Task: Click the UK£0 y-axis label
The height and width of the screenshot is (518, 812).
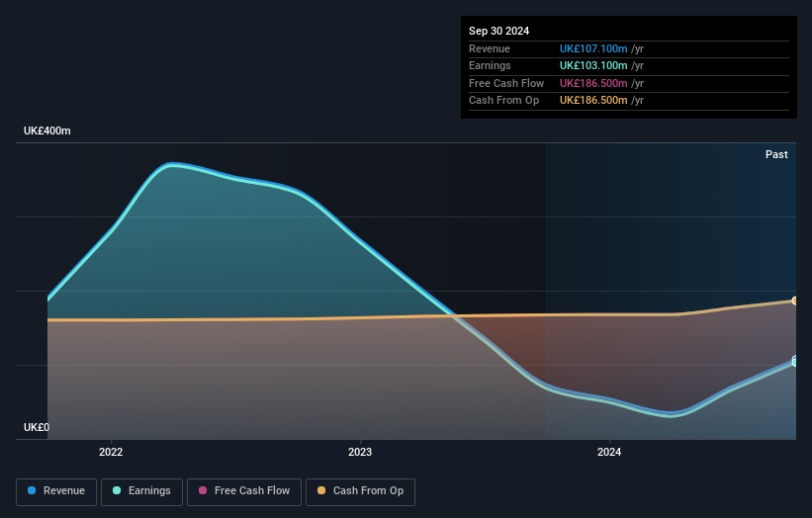Action: tap(37, 427)
